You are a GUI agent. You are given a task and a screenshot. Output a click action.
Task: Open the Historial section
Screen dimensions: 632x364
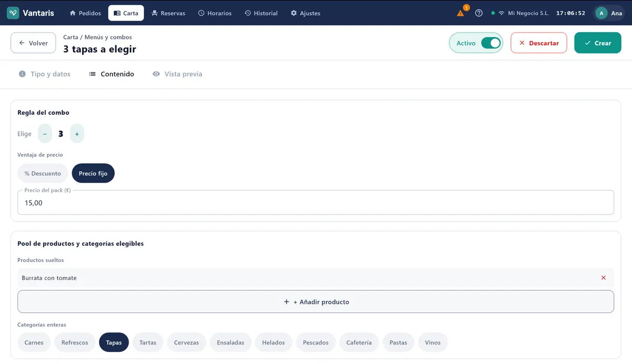pyautogui.click(x=261, y=13)
